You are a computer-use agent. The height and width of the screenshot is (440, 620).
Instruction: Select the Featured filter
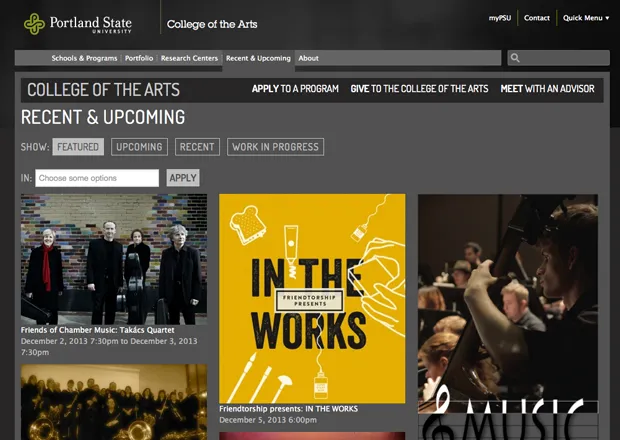tap(78, 147)
